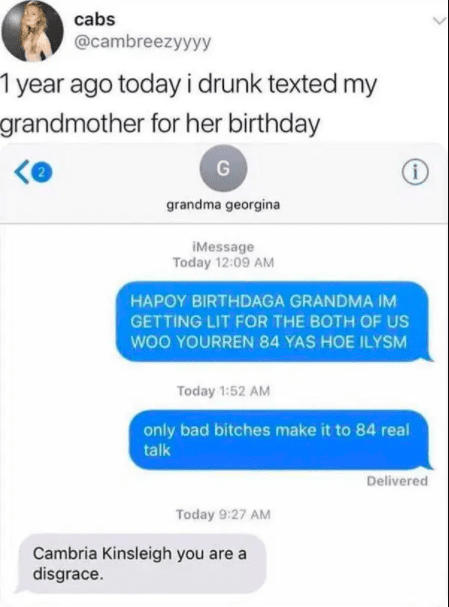This screenshot has width=449, height=607.
Task: Click the display name "cabs"
Action: click(95, 20)
